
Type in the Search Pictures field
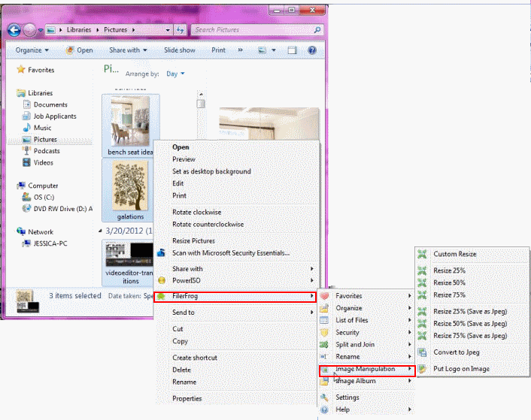(x=241, y=30)
